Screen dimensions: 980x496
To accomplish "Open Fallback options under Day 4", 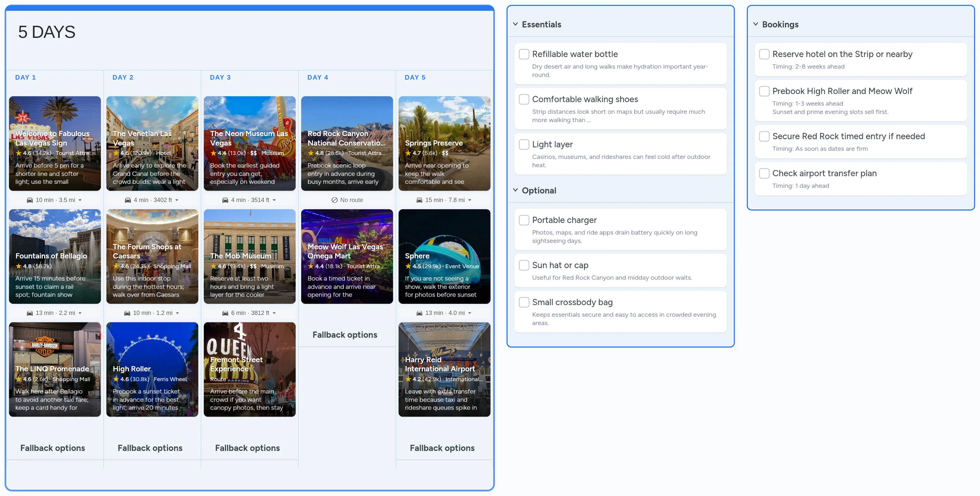I will [345, 335].
